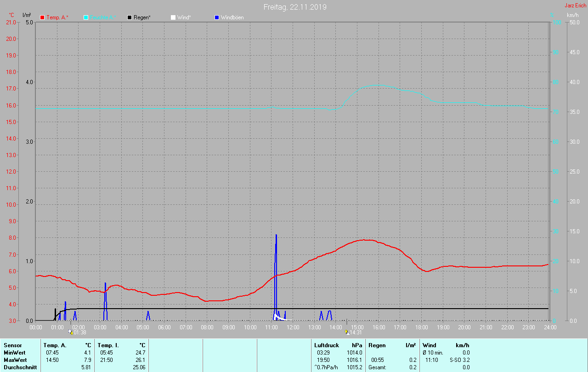The height and width of the screenshot is (372, 588).
Task: Click the red Temp. A. legend swatch
Action: [x=43, y=17]
